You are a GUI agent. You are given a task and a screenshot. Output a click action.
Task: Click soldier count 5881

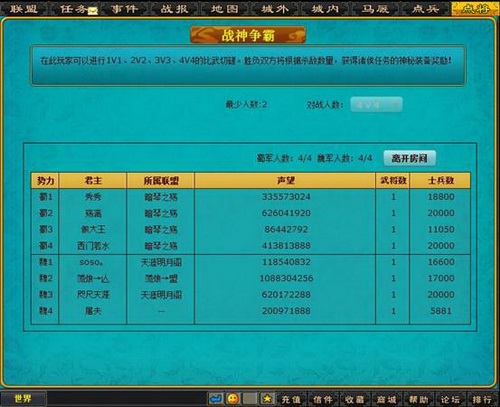[441, 311]
